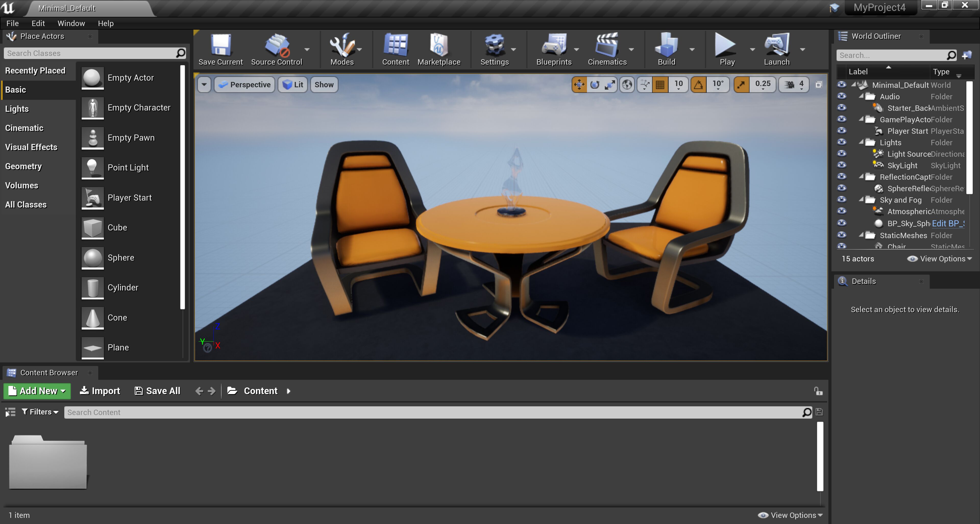Maximize the viewport with the corner icon
980x524 pixels.
pyautogui.click(x=819, y=84)
